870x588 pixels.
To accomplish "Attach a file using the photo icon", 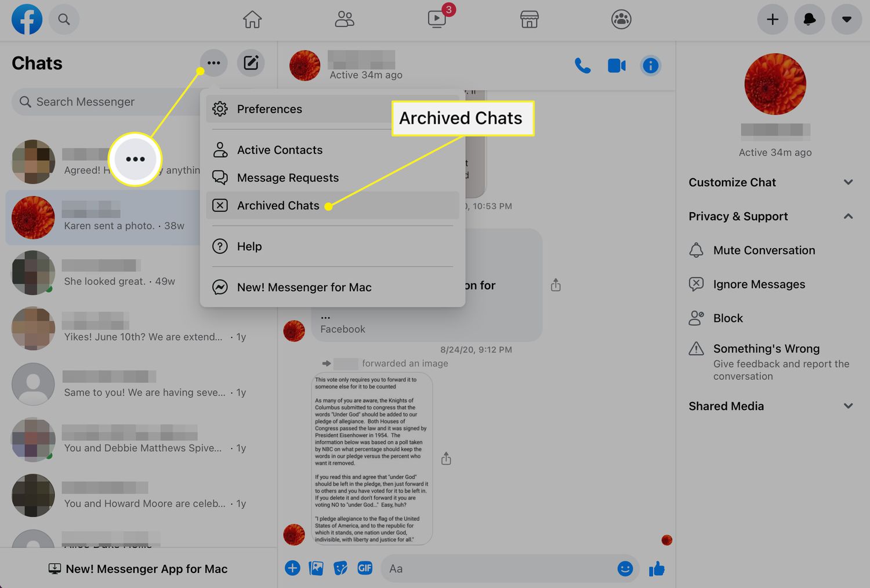I will pos(317,568).
